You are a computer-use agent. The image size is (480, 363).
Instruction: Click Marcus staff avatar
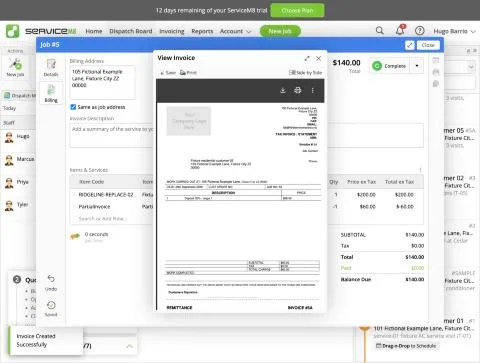[9, 160]
